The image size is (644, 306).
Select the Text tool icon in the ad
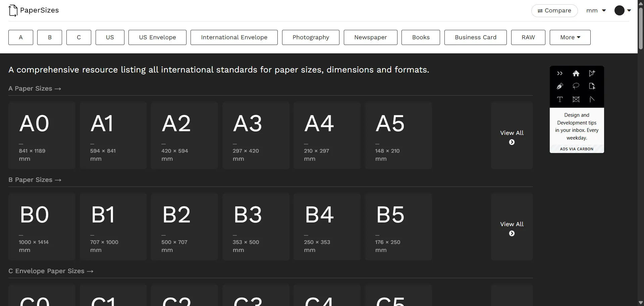tap(560, 99)
